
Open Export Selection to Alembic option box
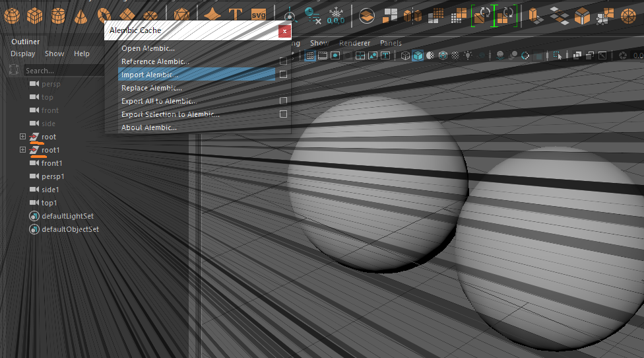(x=283, y=114)
